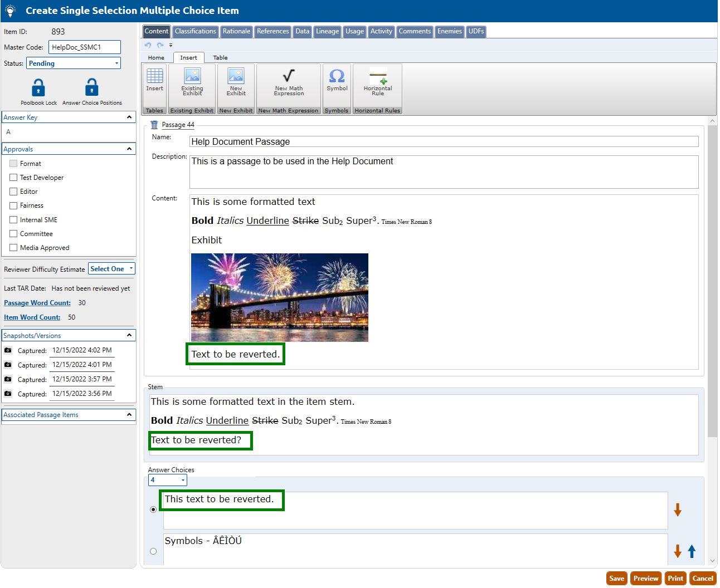This screenshot has height=588, width=720.
Task: Click the Save button
Action: coord(616,579)
